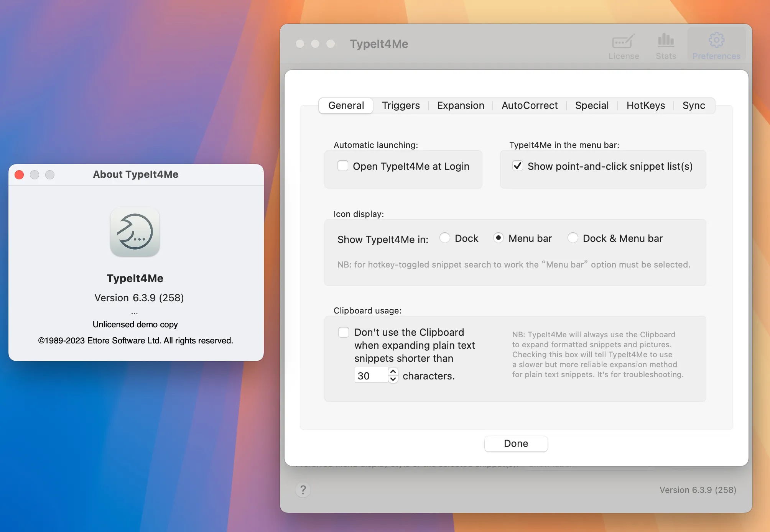770x532 pixels.
Task: Click the Icon display: label
Action: (359, 214)
